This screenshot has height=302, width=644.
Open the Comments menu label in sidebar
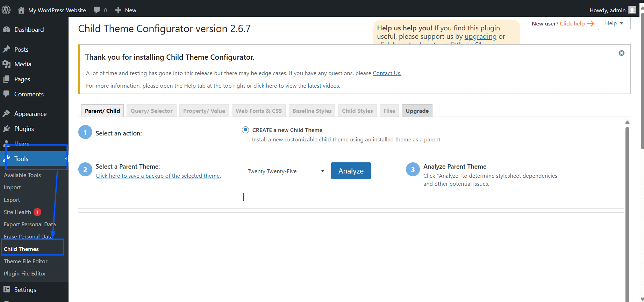(29, 94)
